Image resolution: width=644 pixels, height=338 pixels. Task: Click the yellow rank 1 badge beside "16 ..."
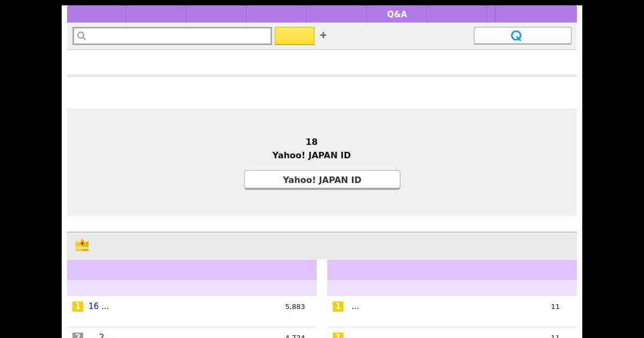coord(78,306)
